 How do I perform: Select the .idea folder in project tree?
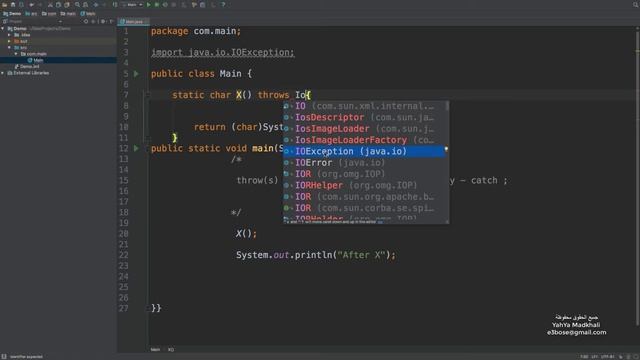coord(22,35)
